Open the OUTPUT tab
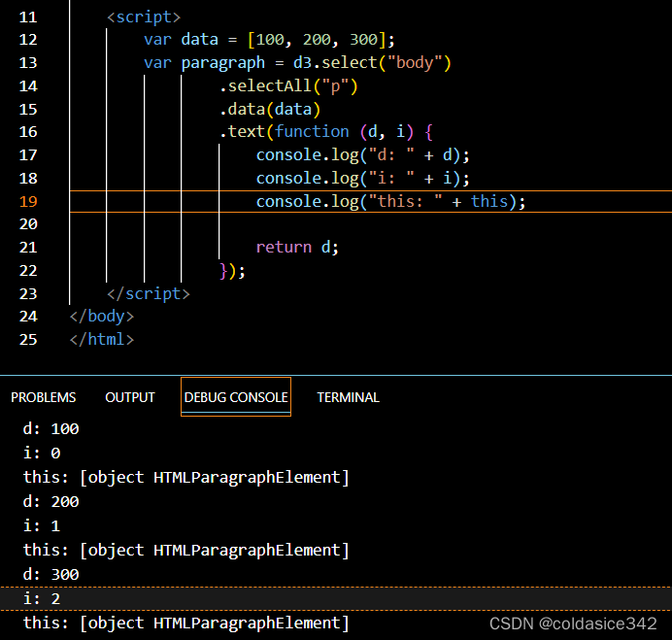672x640 pixels. (x=130, y=397)
